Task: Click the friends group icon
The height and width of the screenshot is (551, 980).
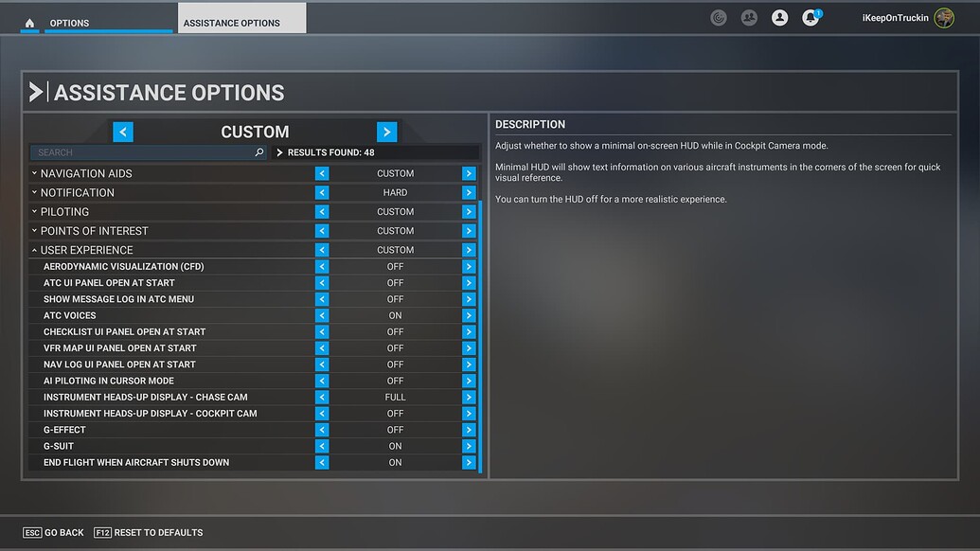Action: click(x=749, y=17)
